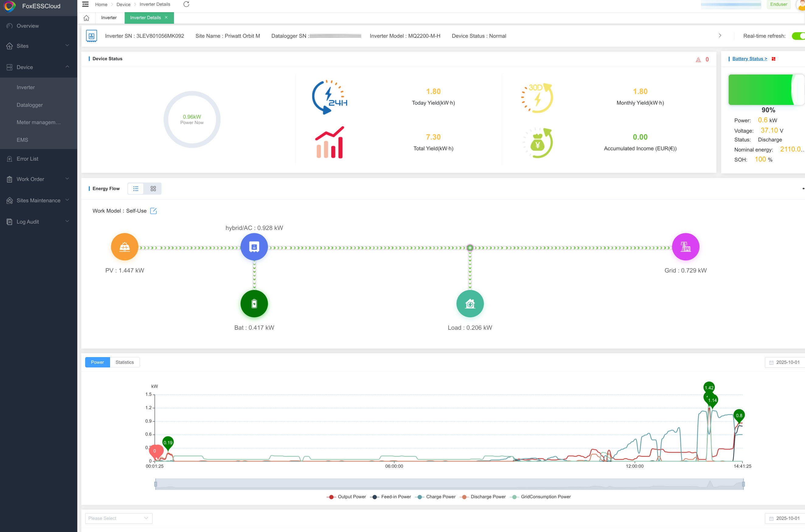This screenshot has height=532, width=805.
Task: Edit Work Model with pencil icon
Action: (x=153, y=211)
